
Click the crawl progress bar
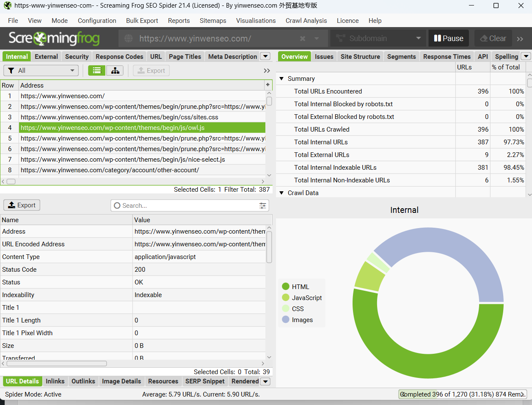pyautogui.click(x=463, y=394)
